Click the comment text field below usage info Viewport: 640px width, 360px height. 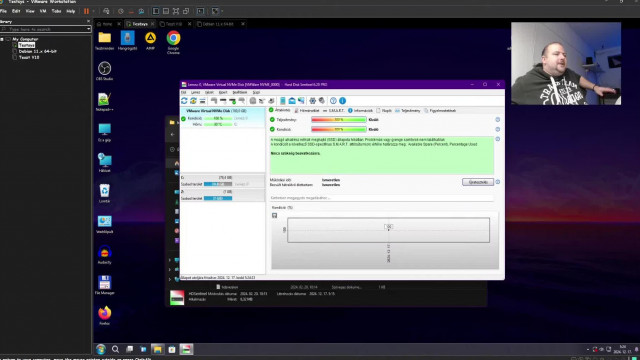click(381, 198)
